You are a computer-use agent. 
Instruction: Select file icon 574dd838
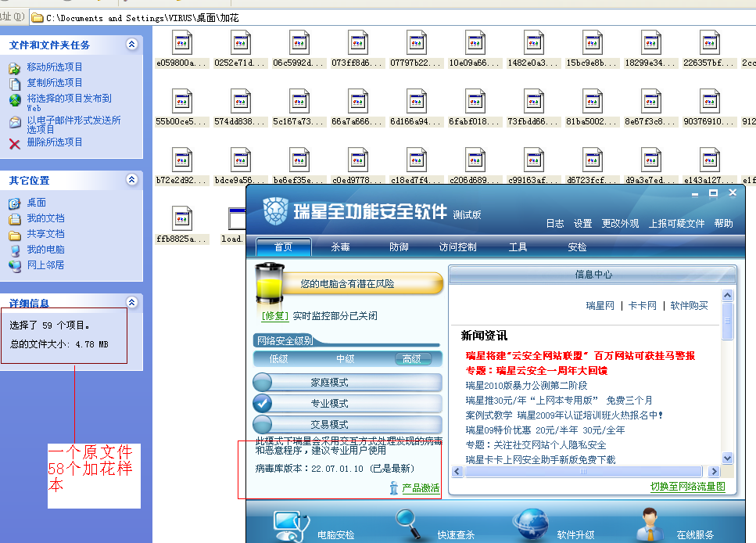(x=241, y=102)
